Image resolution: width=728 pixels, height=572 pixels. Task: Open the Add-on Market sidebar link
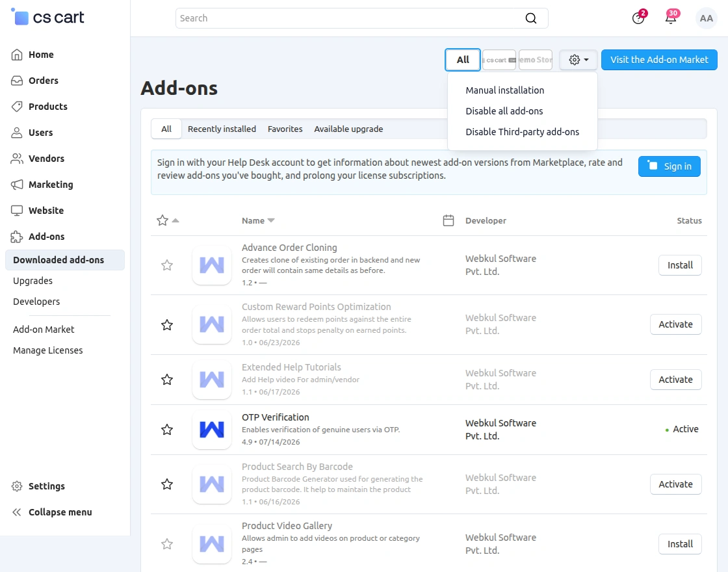(x=44, y=330)
